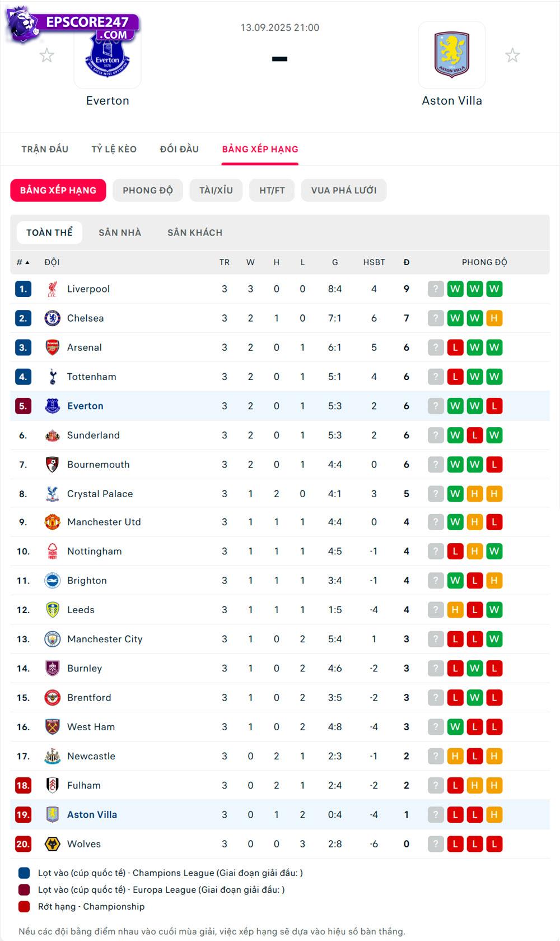Click the Tottenham club crest icon
560x941 pixels.
pyautogui.click(x=52, y=377)
